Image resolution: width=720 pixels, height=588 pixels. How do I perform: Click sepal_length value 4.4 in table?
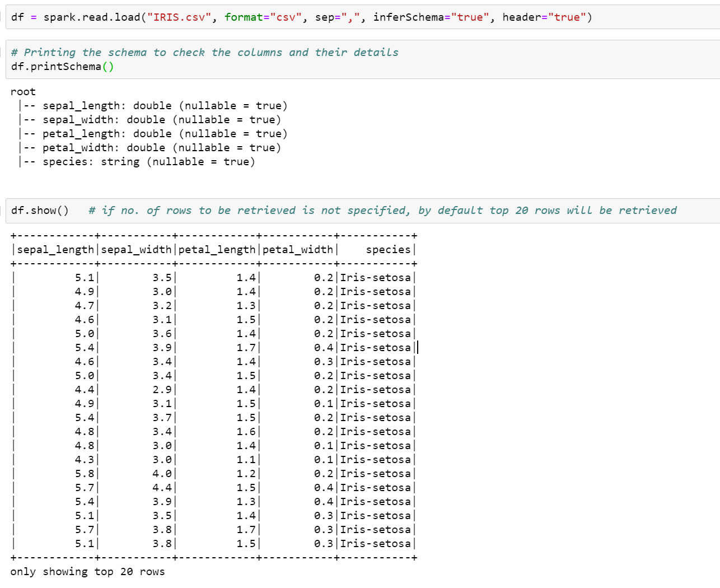click(x=85, y=390)
